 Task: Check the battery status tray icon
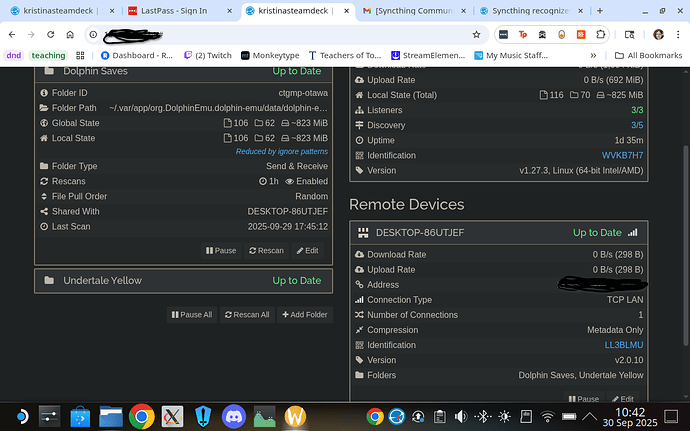coord(569,416)
